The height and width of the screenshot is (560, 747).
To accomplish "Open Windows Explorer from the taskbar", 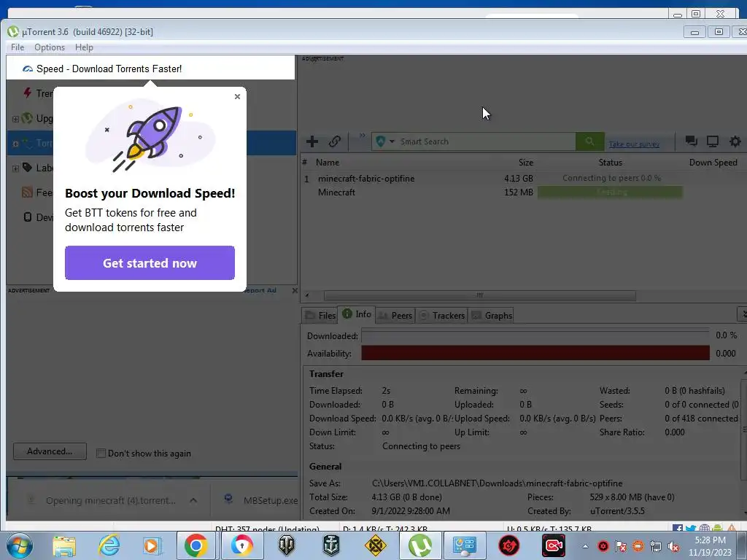I will click(x=64, y=545).
